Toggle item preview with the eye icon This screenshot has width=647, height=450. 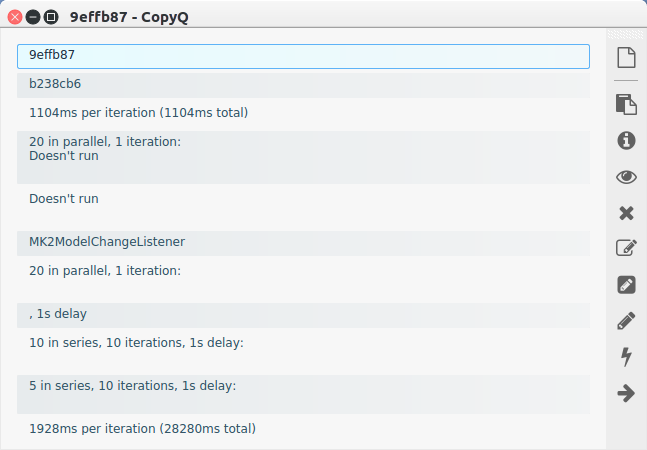pos(626,177)
